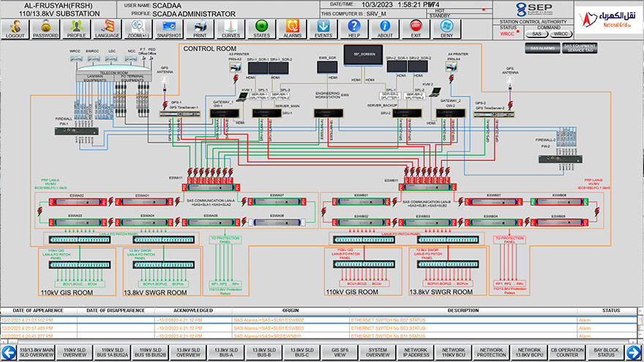Click the LOGOUT toolbar icon

point(15,29)
